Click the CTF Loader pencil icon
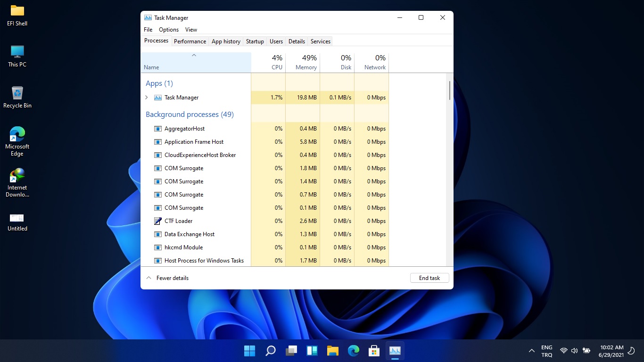The width and height of the screenshot is (644, 362). 158,221
